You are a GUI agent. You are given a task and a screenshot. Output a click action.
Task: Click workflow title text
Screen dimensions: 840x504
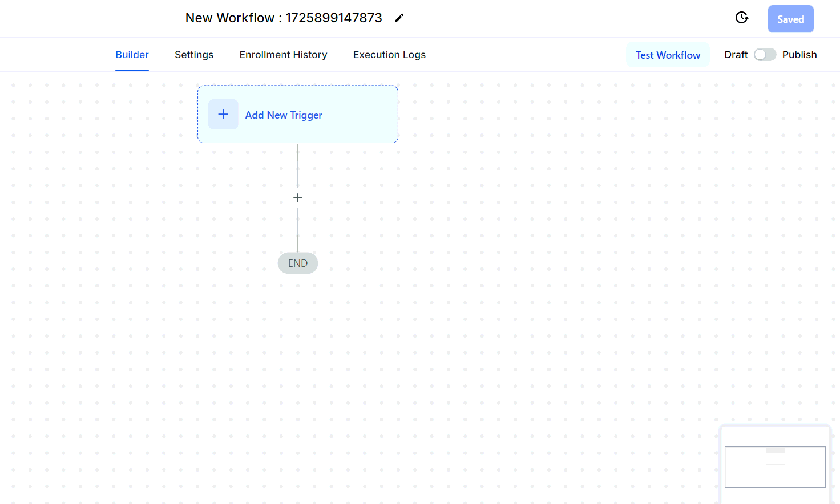[x=284, y=18]
